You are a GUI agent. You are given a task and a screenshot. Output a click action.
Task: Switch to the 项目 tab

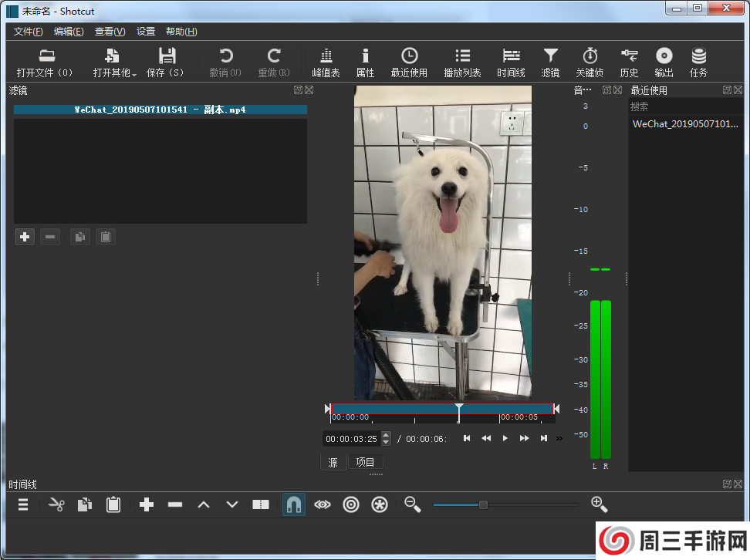[x=365, y=462]
